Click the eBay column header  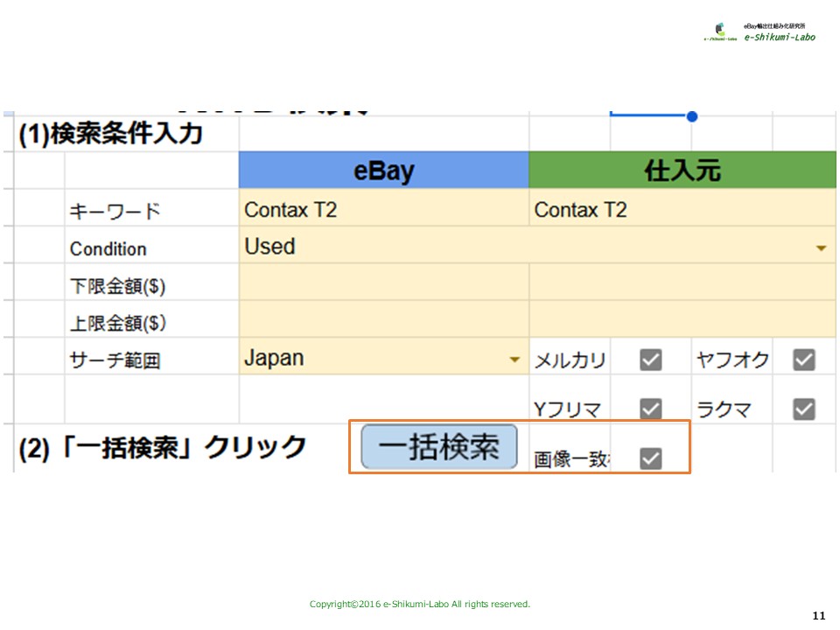383,171
